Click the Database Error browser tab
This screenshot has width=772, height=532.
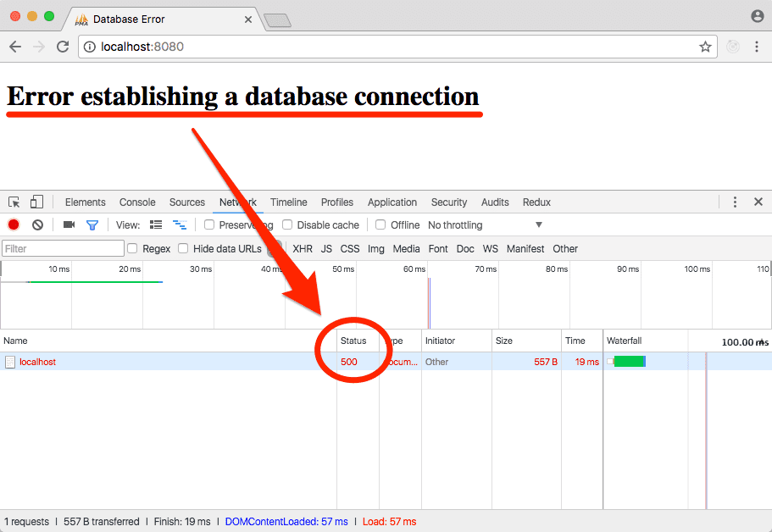point(163,19)
